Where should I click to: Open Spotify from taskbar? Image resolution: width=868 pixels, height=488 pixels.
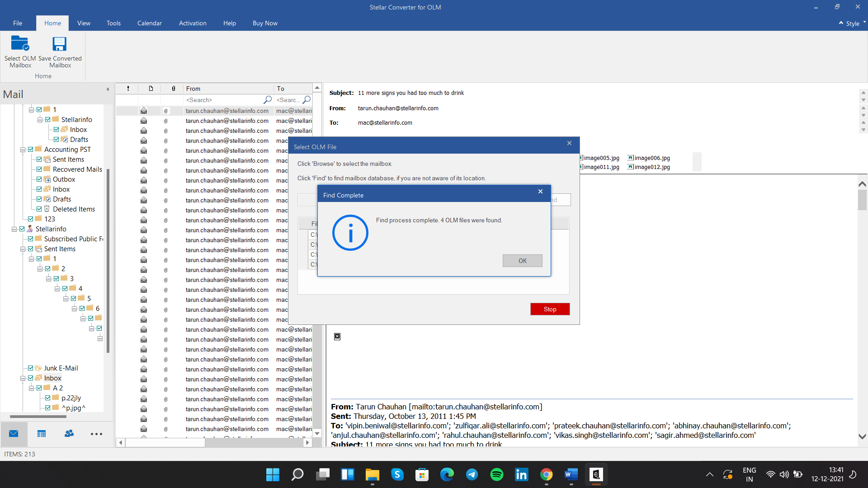[x=496, y=474]
